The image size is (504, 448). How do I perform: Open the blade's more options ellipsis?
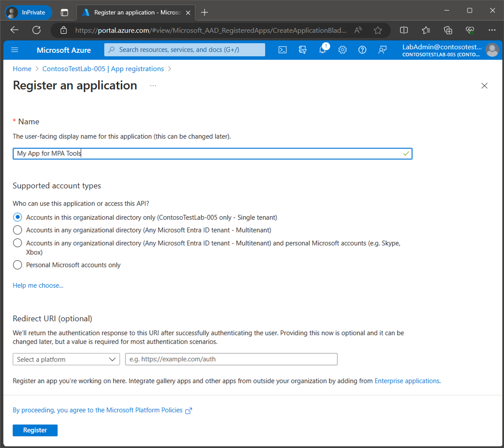[x=153, y=86]
